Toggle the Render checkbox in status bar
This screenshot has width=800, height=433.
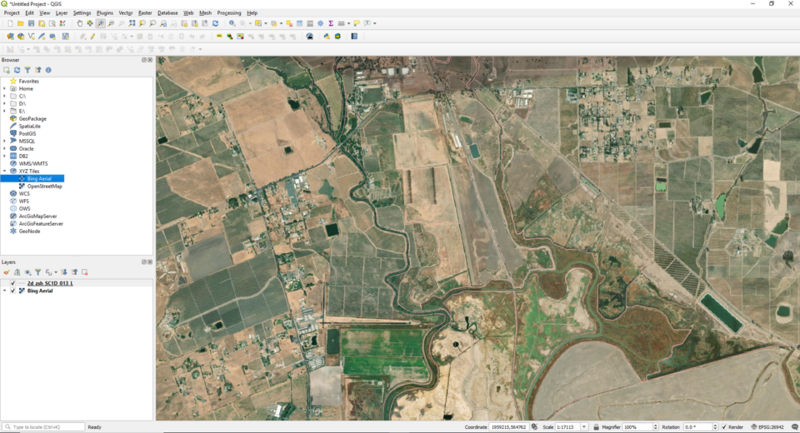(x=723, y=427)
